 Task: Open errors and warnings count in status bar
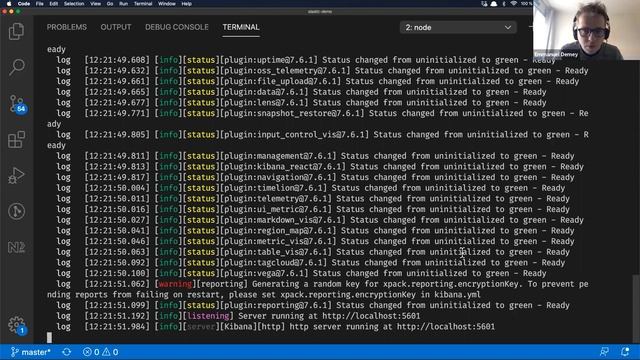pos(100,352)
